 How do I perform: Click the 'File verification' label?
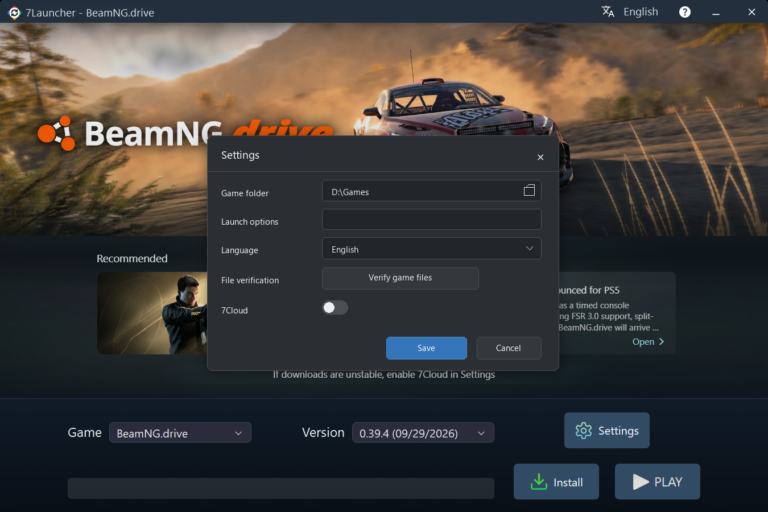click(x=250, y=280)
